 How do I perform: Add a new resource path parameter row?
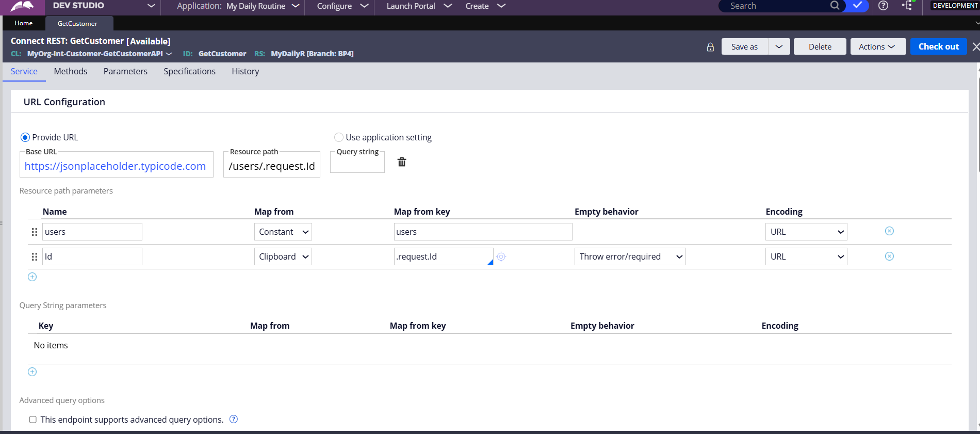pyautogui.click(x=32, y=277)
